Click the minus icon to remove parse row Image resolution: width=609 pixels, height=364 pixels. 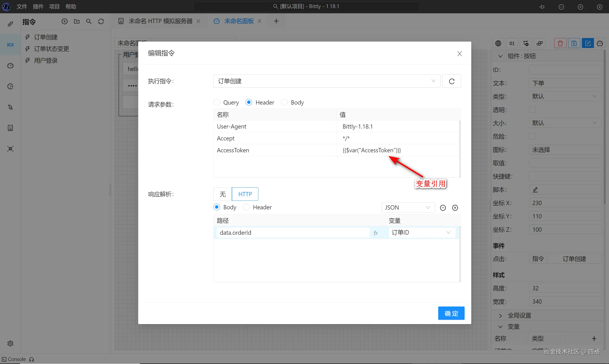click(443, 208)
